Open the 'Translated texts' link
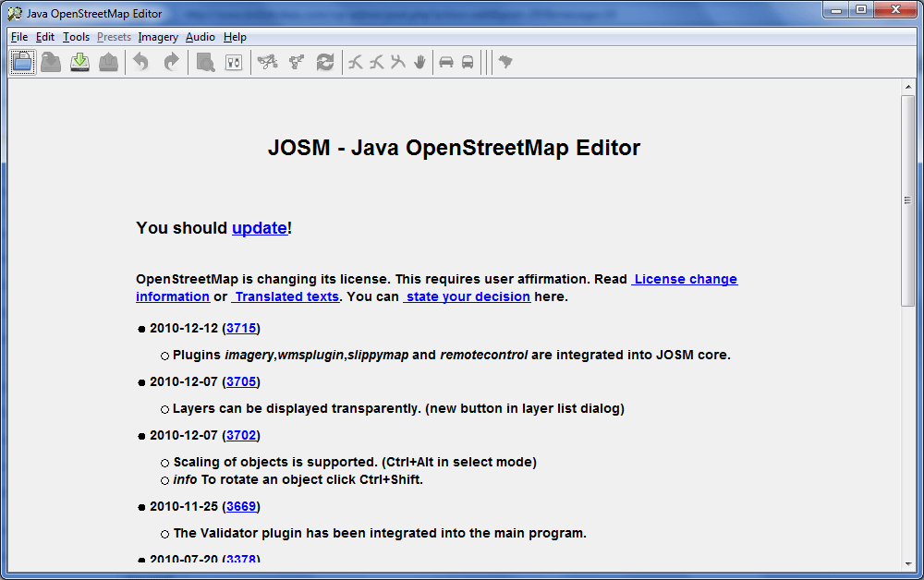 coord(286,296)
